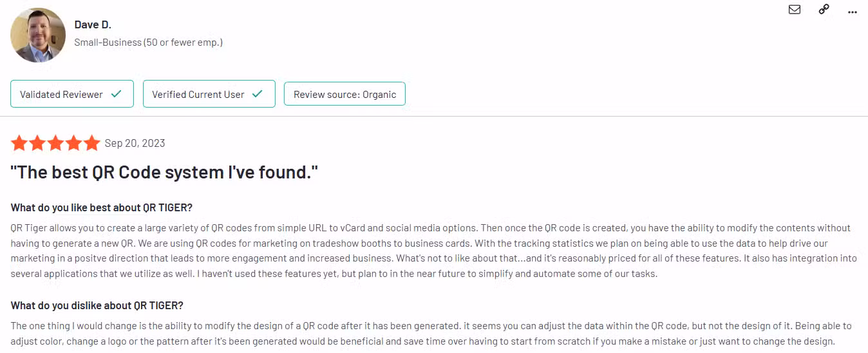
Task: Click the third orange rating star
Action: 55,143
